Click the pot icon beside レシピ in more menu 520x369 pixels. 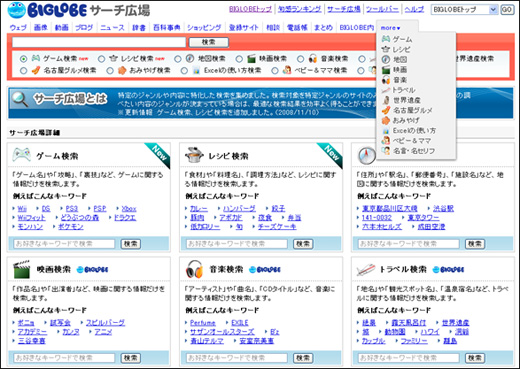click(386, 49)
